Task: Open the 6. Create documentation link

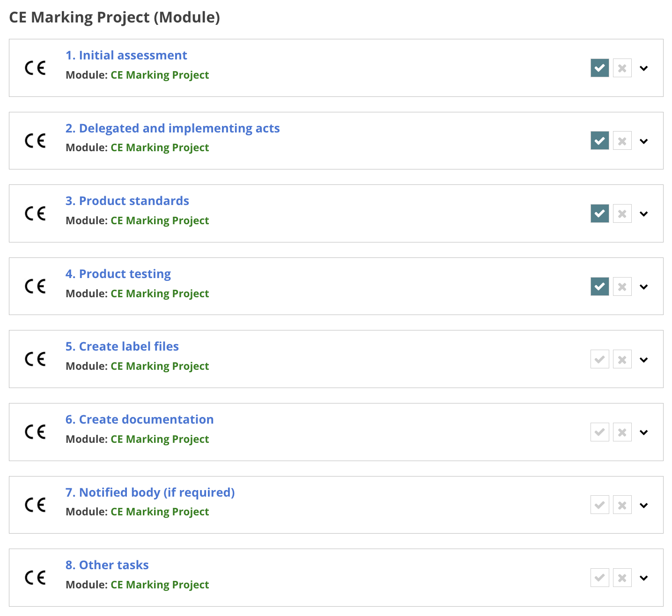Action: point(140,419)
